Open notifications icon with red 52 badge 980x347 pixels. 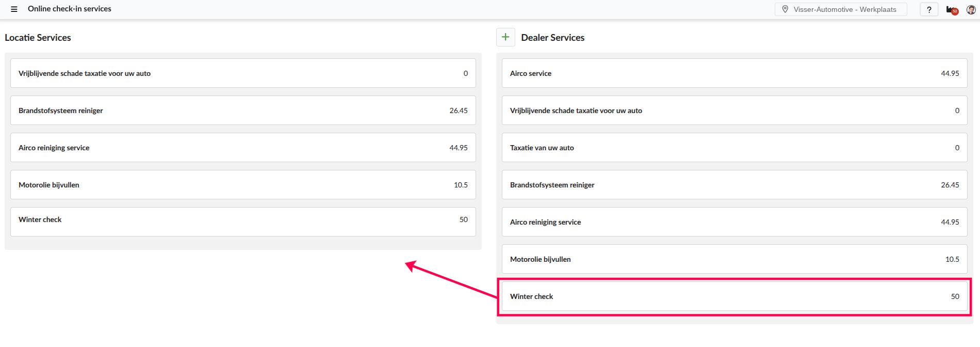pyautogui.click(x=952, y=10)
